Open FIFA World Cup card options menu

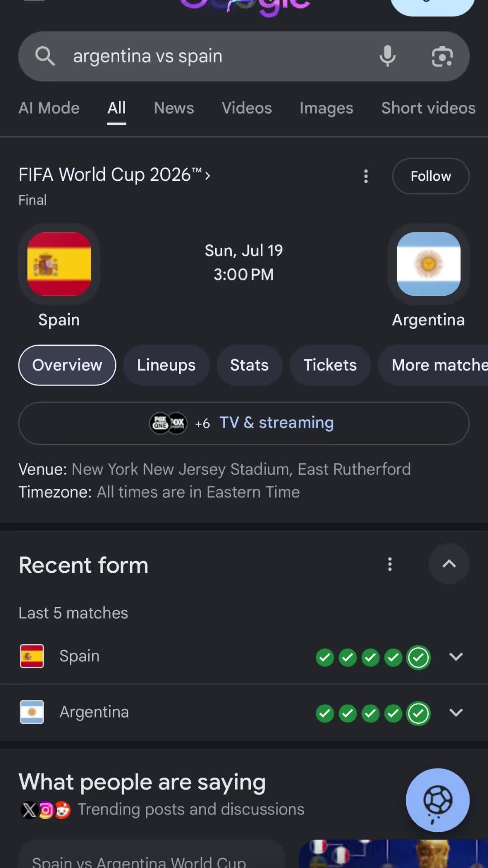click(366, 176)
